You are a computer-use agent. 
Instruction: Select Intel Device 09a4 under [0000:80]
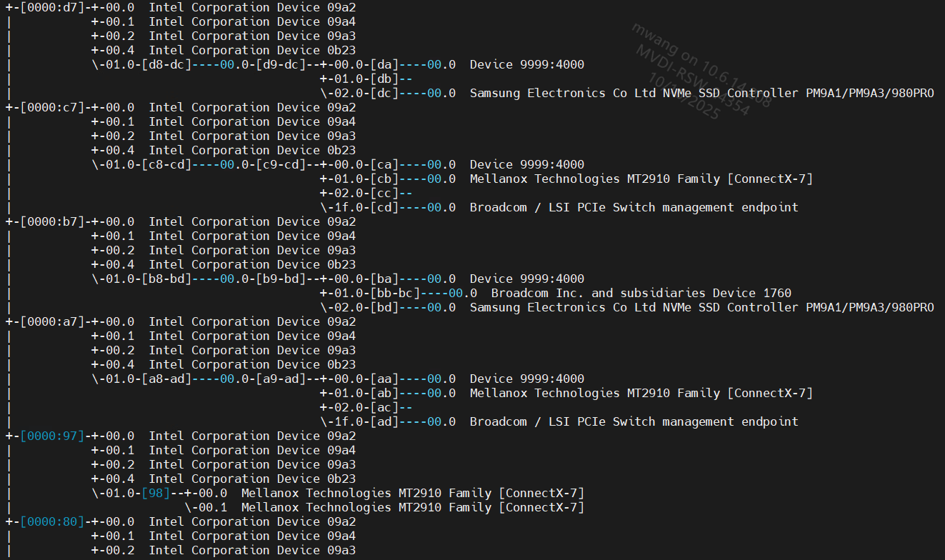[252, 536]
